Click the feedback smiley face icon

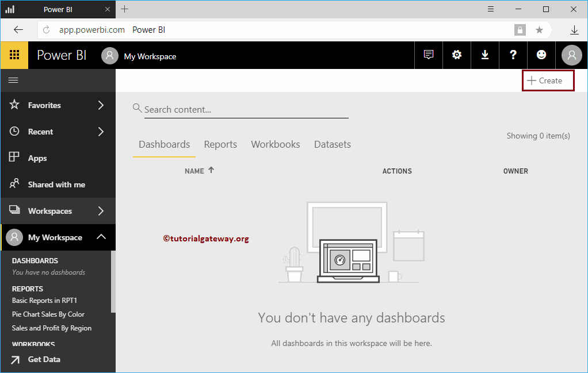point(541,55)
